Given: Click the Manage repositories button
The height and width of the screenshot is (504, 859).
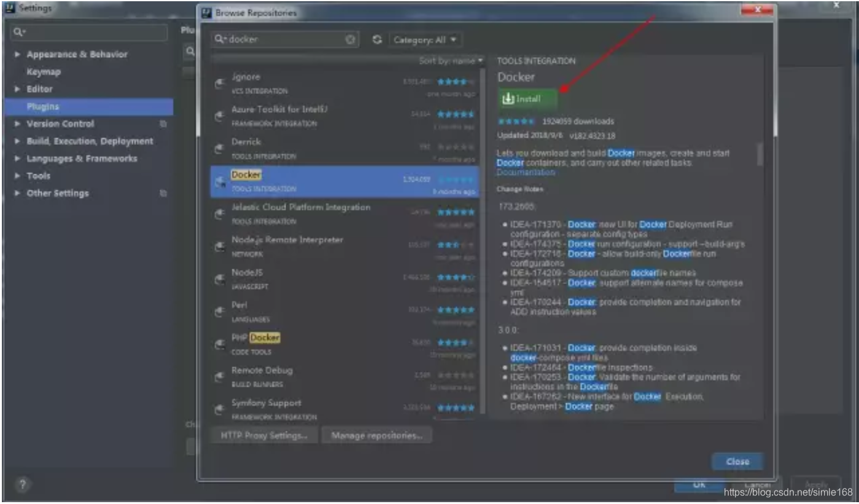Looking at the screenshot, I should (376, 435).
